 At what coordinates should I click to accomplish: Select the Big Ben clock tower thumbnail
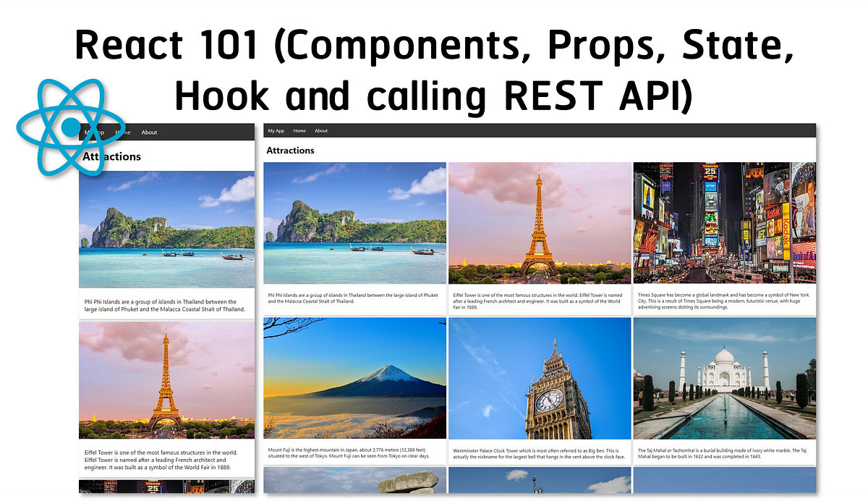(x=540, y=378)
